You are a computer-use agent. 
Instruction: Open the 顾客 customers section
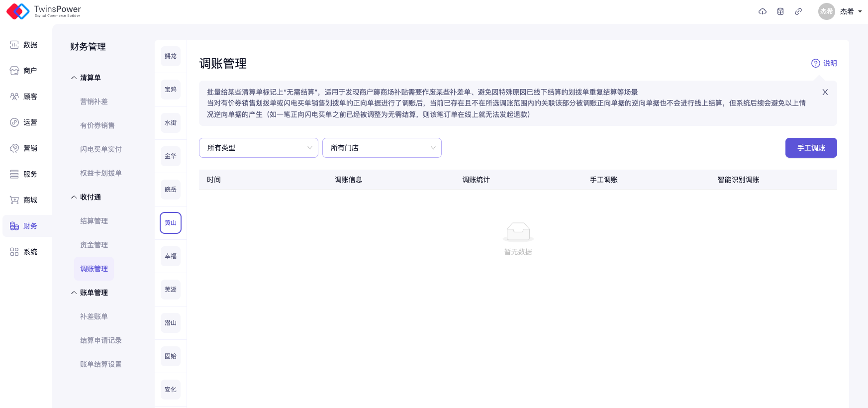pyautogui.click(x=24, y=97)
